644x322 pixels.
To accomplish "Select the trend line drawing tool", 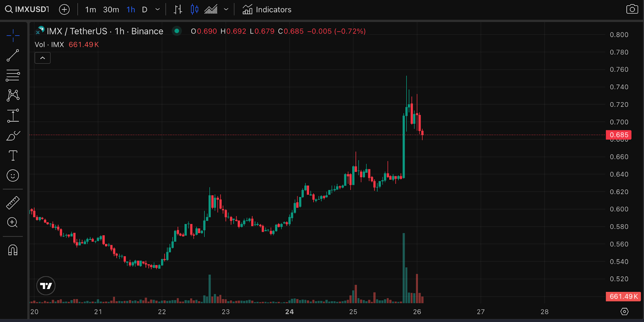I will tap(13, 55).
